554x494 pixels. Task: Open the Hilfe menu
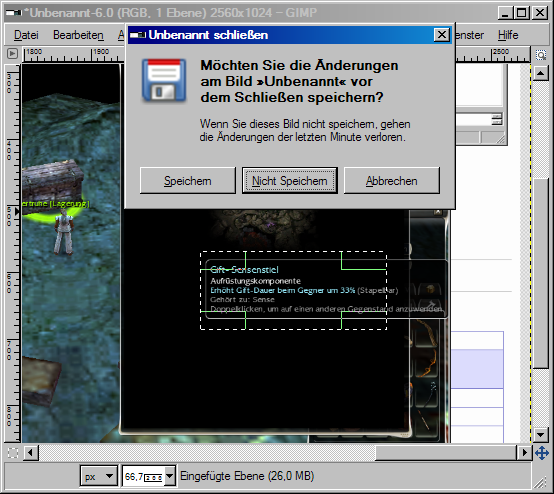(508, 35)
